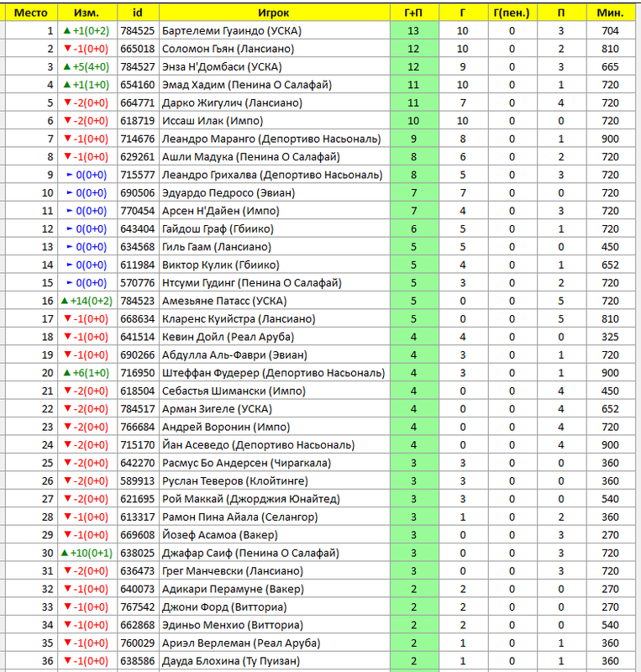Click id cell 665018
Screen dimensions: 641x672
(137, 49)
